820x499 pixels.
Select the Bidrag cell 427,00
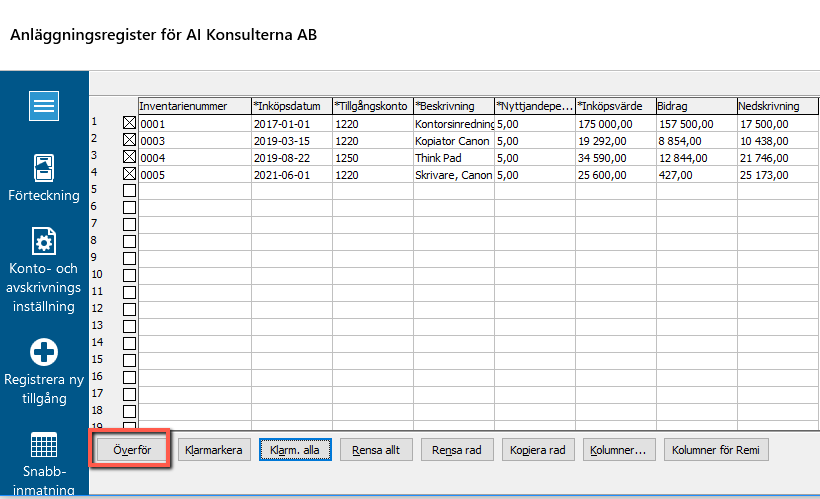click(x=697, y=175)
